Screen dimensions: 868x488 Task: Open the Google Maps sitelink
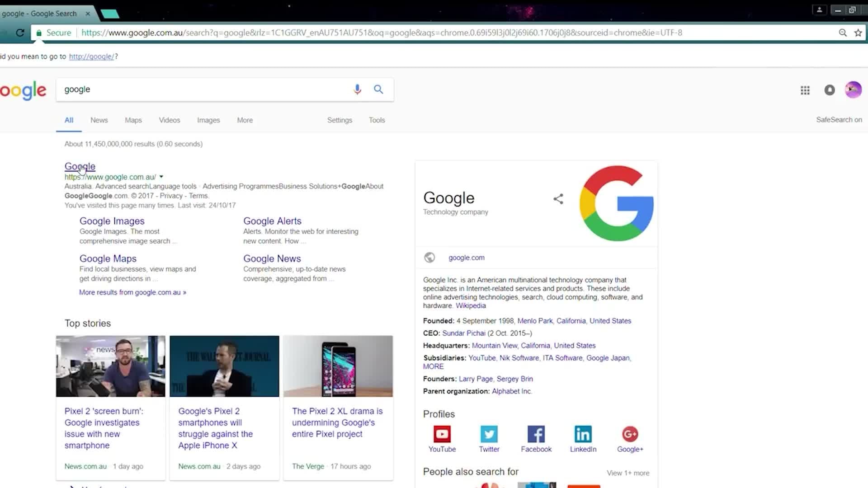pyautogui.click(x=108, y=258)
